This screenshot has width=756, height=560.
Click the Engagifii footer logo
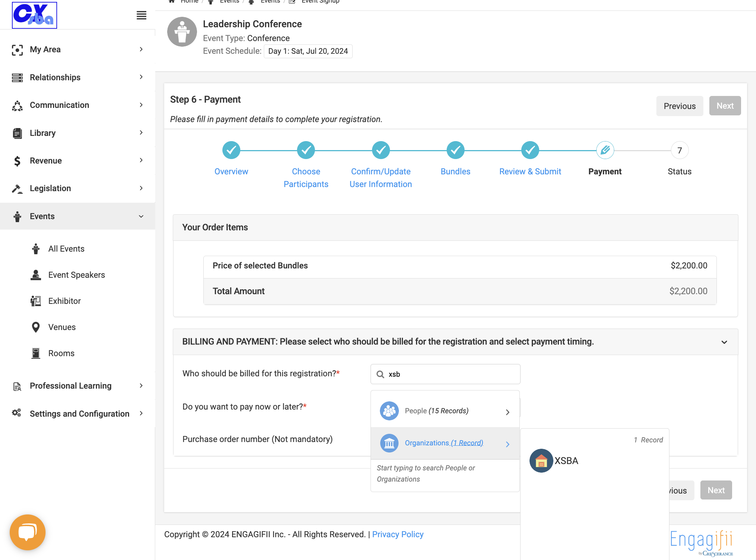pyautogui.click(x=701, y=543)
